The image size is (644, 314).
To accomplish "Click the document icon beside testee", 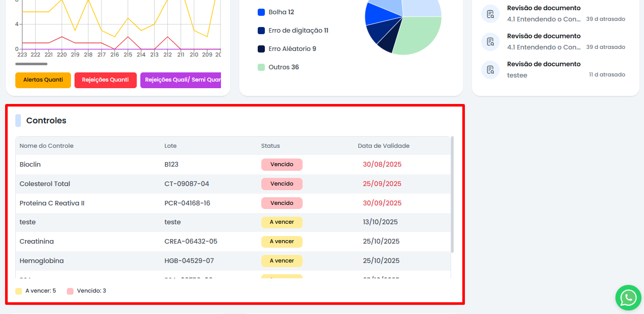I will (490, 70).
